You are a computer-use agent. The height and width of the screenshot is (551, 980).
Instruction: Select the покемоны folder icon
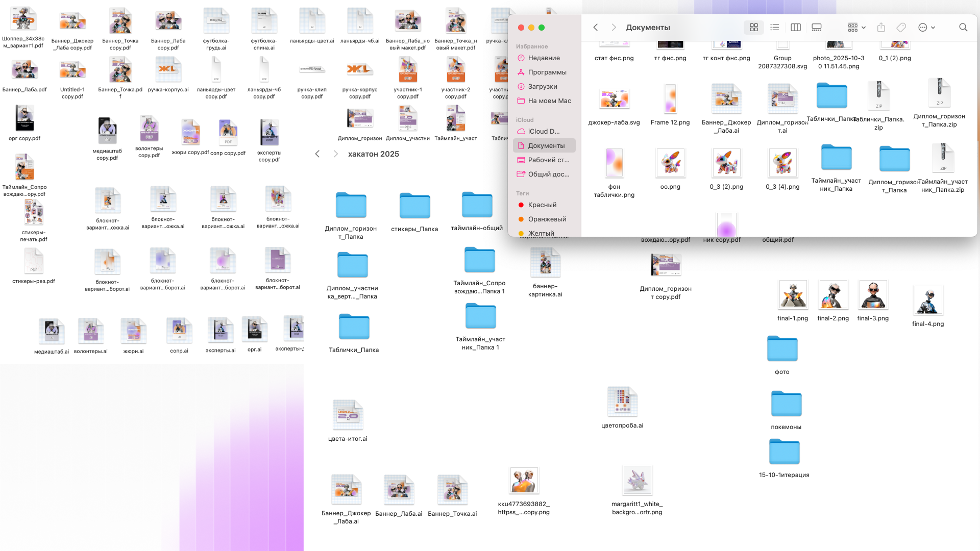coord(786,404)
